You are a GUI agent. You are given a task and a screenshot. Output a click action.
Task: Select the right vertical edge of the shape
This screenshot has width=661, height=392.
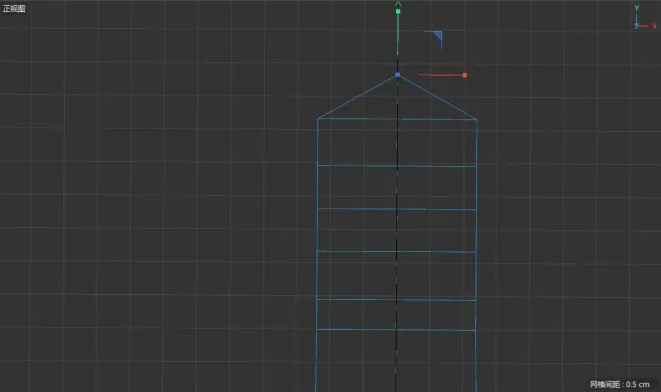click(476, 255)
